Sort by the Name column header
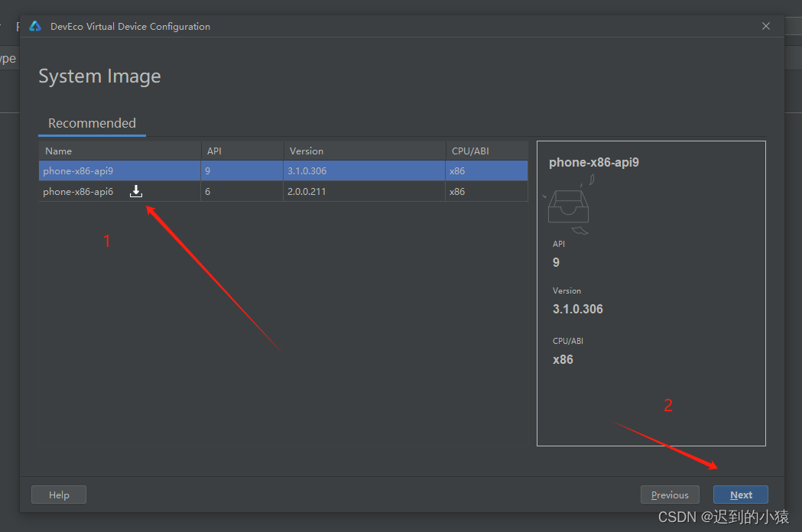Image resolution: width=802 pixels, height=532 pixels. [x=120, y=151]
